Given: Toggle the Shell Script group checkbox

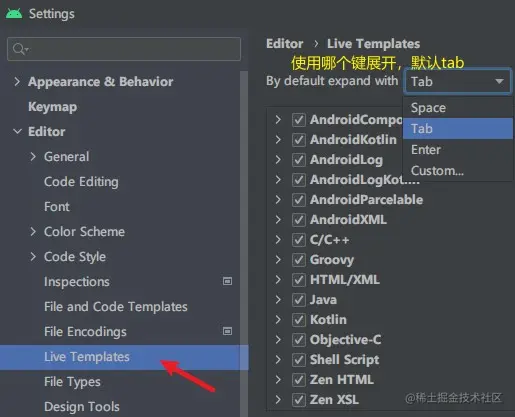Looking at the screenshot, I should point(299,360).
